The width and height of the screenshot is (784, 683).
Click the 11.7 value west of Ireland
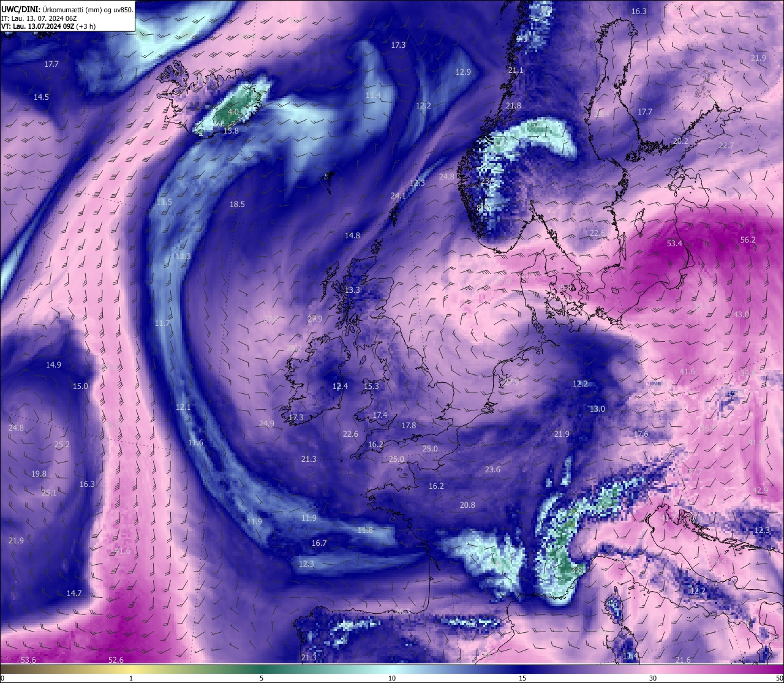coord(162,323)
